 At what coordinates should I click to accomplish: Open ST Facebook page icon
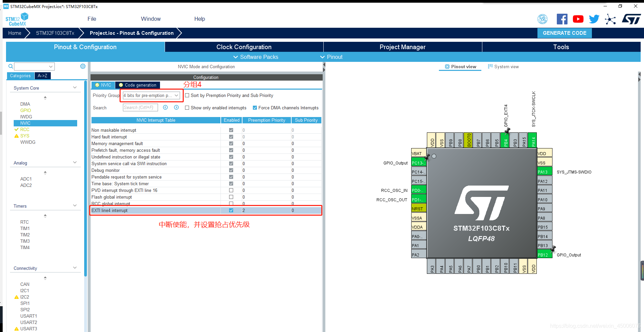(562, 19)
